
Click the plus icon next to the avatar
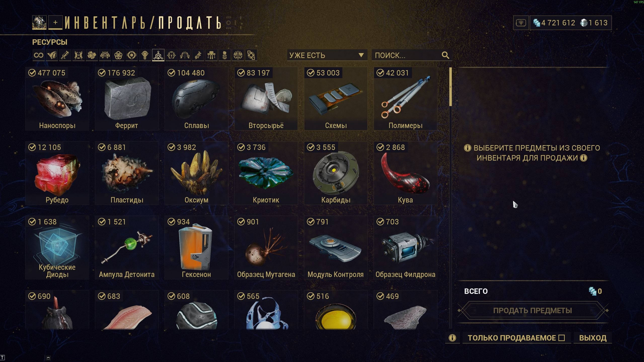[x=55, y=23]
